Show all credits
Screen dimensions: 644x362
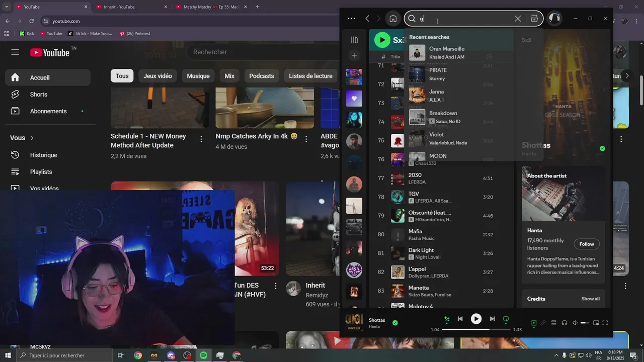pyautogui.click(x=590, y=299)
